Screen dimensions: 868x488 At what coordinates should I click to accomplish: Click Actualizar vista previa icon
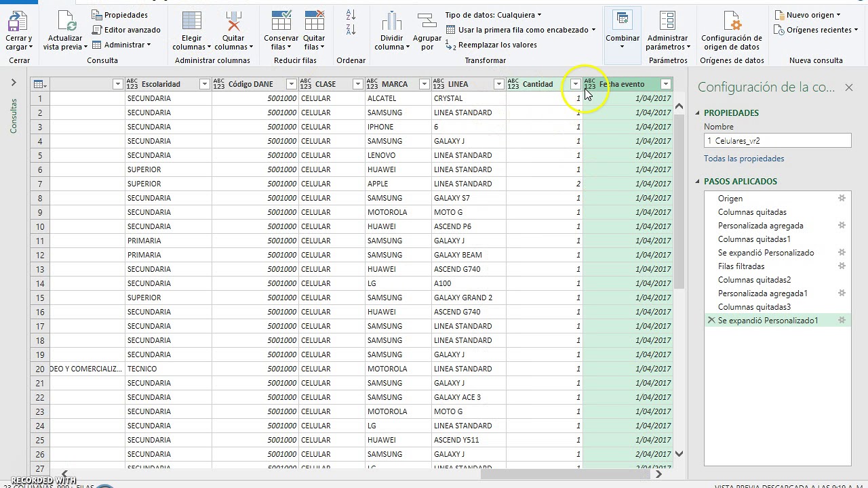66,21
